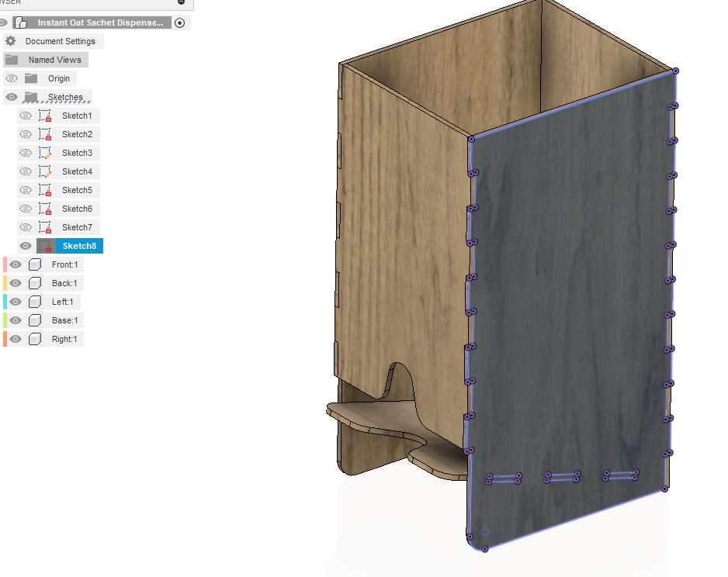
Task: Click the pink color bar beside Front:1
Action: [5, 264]
